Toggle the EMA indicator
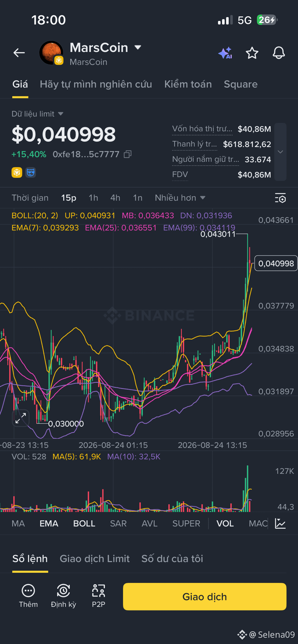This screenshot has height=644, width=298. point(49,523)
